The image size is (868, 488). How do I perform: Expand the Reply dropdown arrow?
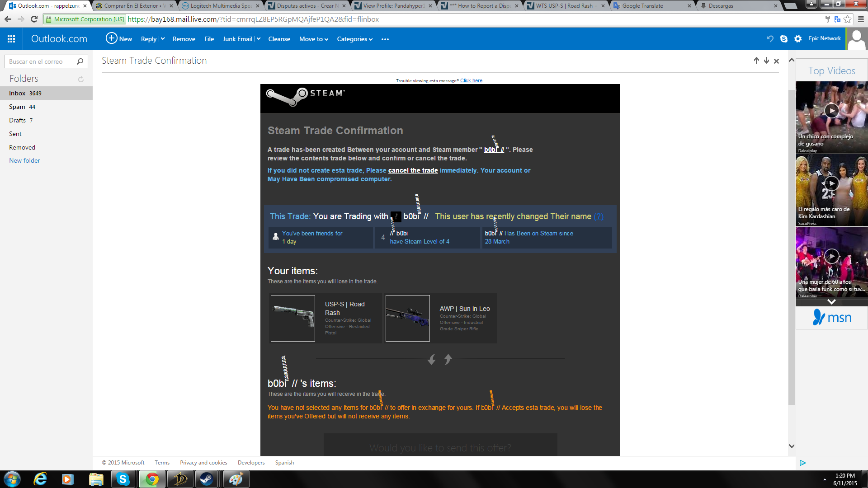tap(162, 39)
